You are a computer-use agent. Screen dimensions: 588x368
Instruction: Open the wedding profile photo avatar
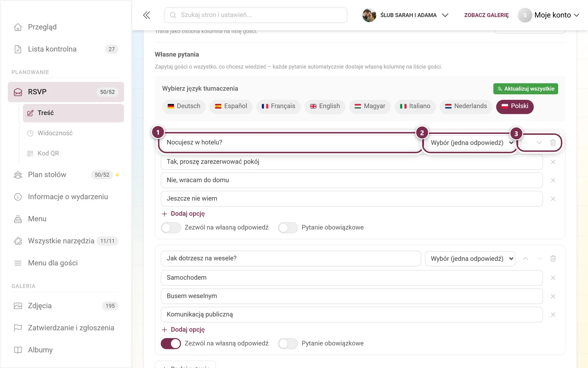(369, 15)
